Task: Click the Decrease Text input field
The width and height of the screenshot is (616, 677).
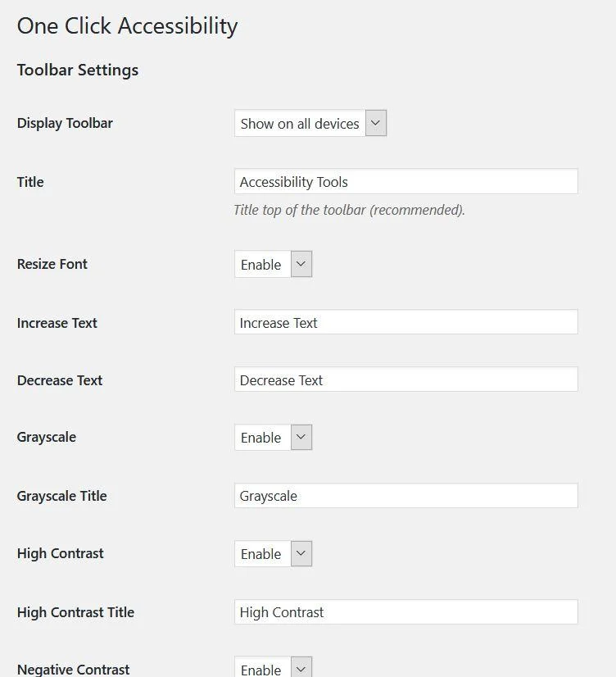Action: [405, 380]
